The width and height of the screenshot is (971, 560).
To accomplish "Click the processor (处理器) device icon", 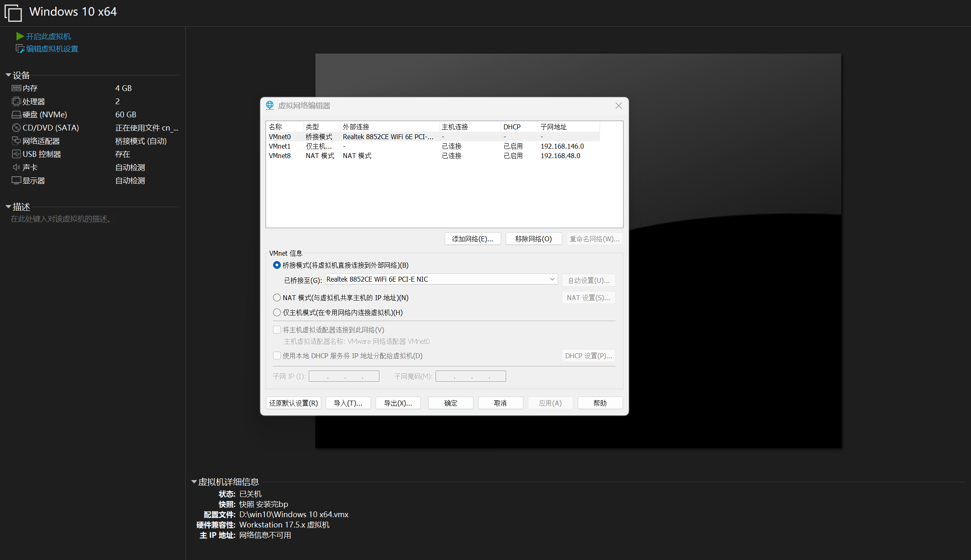I will click(x=16, y=101).
